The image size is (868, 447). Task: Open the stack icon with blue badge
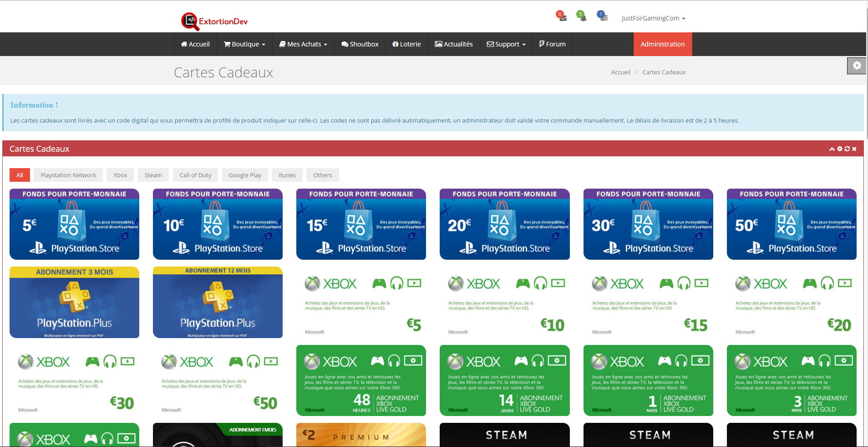pyautogui.click(x=602, y=16)
